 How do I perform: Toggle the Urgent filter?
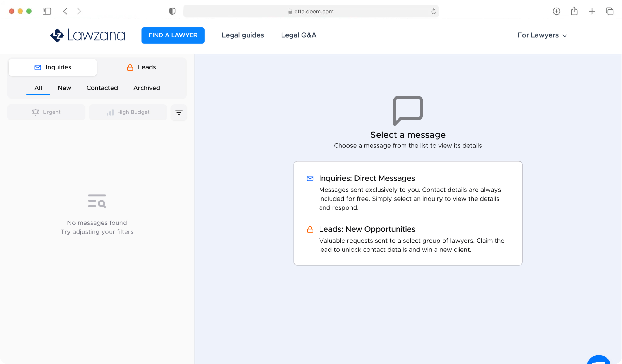tap(46, 112)
